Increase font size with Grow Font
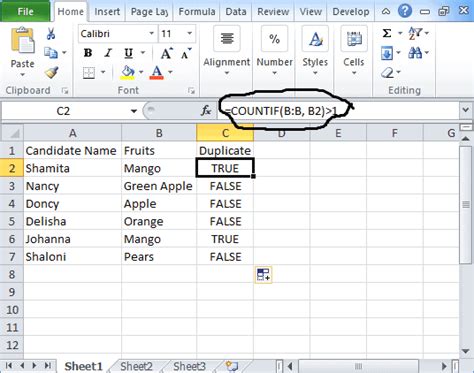 [166, 53]
